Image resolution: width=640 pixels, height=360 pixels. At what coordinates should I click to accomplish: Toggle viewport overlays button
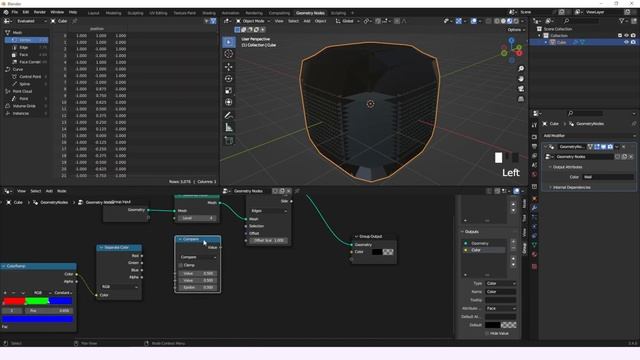click(x=473, y=21)
